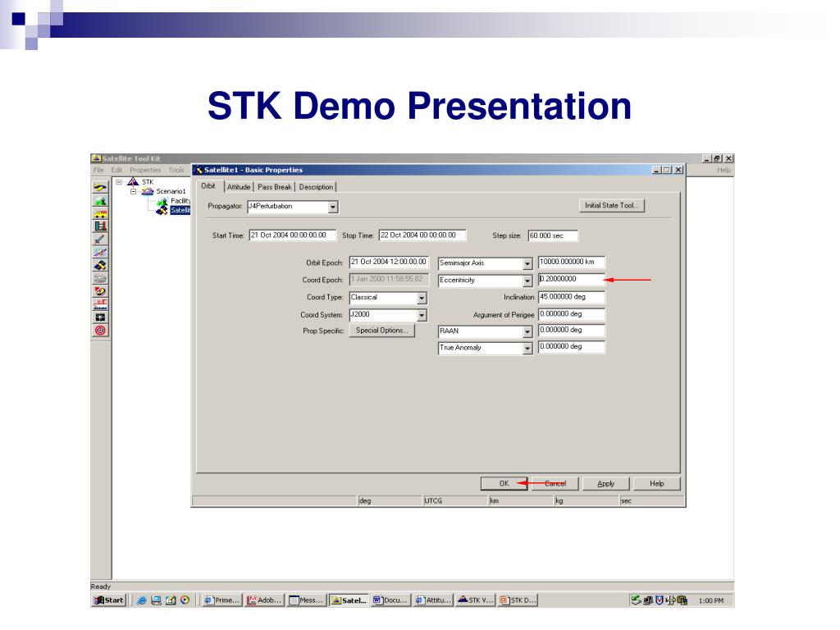This screenshot has height=630, width=840.
Task: Open the RAAN element dropdown
Action: (527, 332)
